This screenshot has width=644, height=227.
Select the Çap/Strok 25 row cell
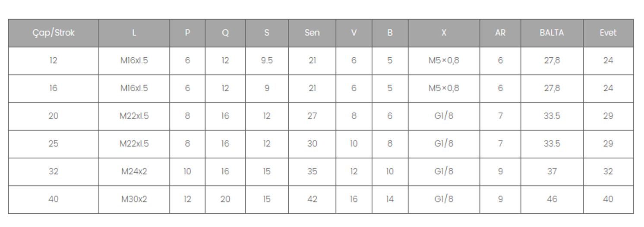tap(54, 143)
